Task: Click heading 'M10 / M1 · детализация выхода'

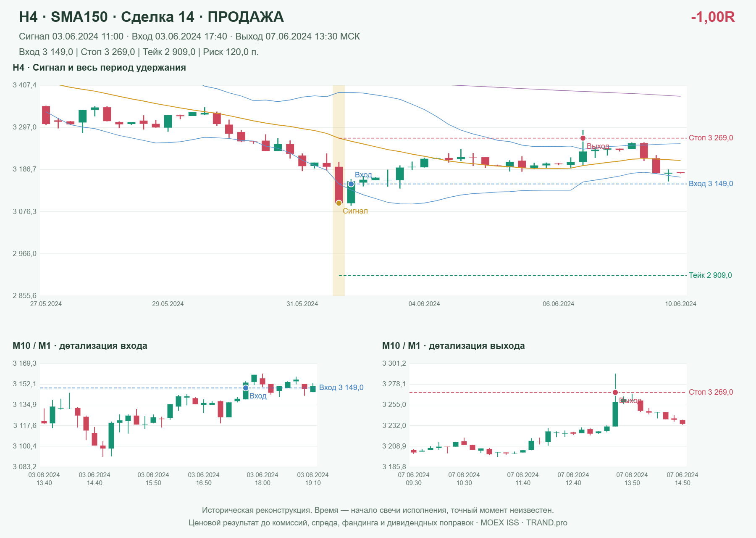Action: (x=454, y=346)
